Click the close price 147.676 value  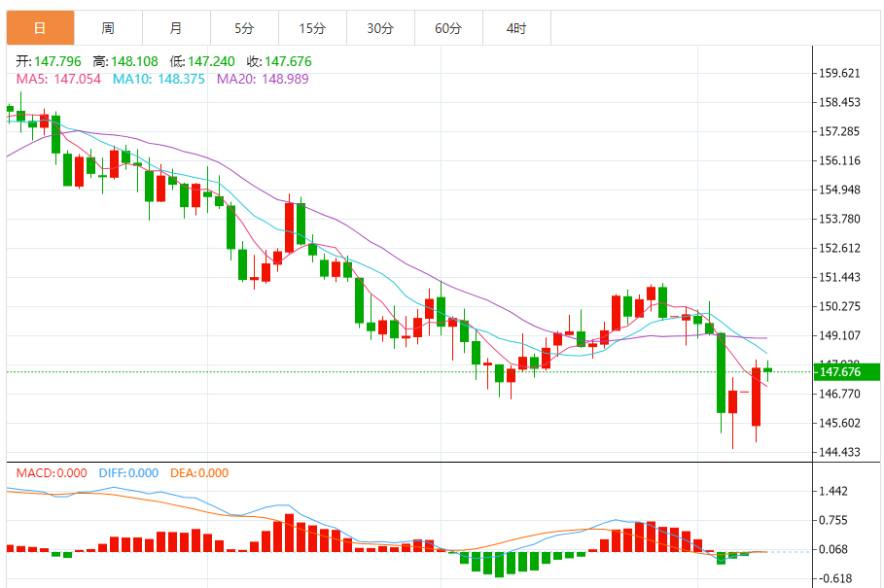click(x=288, y=61)
